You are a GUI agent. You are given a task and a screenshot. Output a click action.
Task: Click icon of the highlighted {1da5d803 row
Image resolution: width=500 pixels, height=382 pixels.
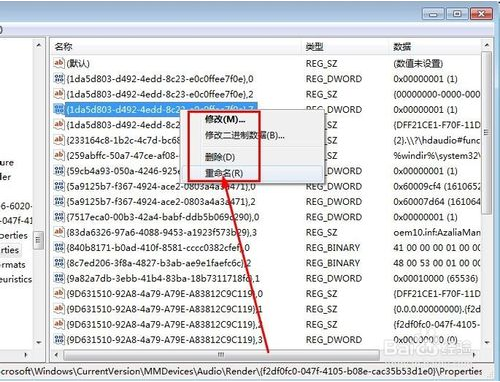[59, 109]
